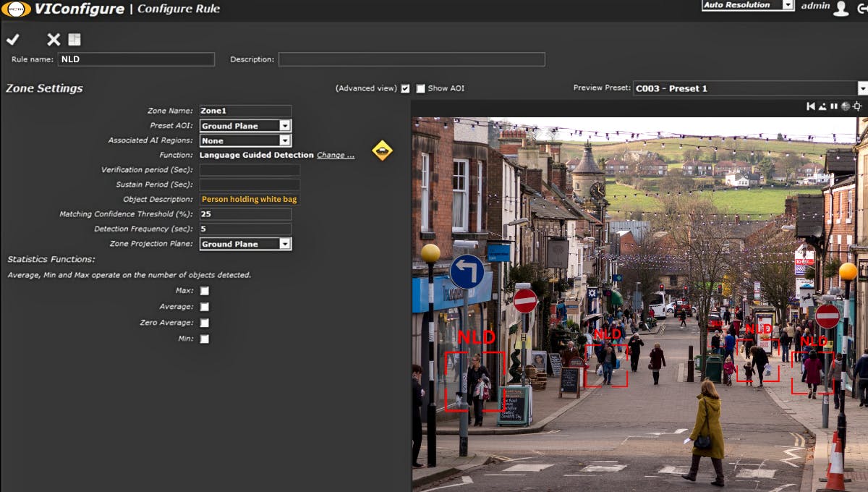Viewport: 868px width, 492px height.
Task: Click the snapshot image icon above preview
Action: 822,106
